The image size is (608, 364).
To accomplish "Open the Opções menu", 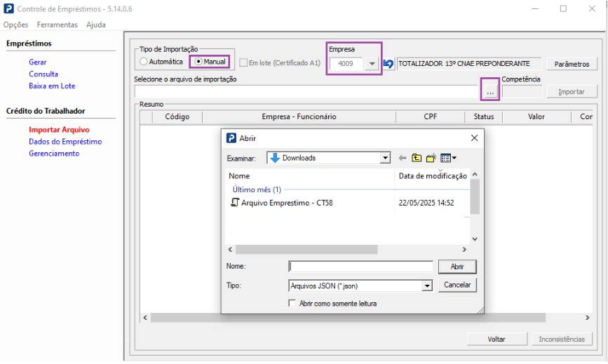I will tap(16, 25).
